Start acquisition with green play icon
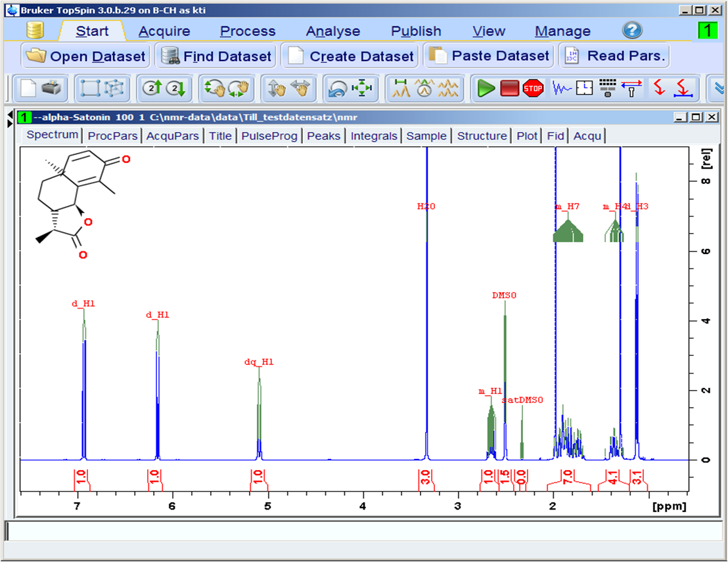 coord(488,89)
